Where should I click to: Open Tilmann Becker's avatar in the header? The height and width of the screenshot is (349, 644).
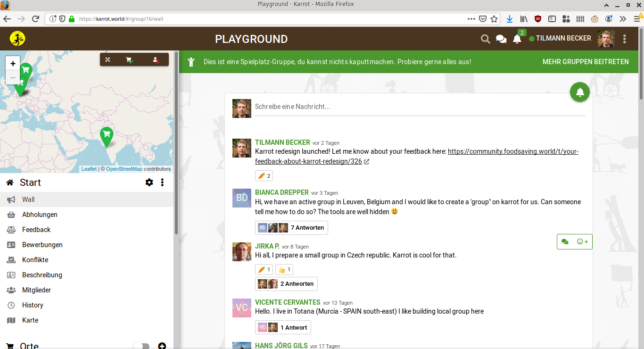[x=606, y=39]
